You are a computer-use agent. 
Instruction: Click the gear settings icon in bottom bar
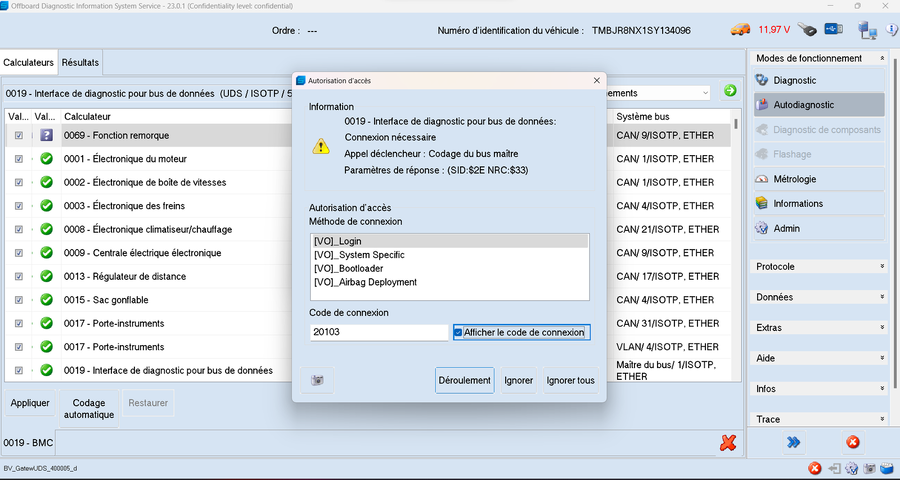(x=851, y=468)
